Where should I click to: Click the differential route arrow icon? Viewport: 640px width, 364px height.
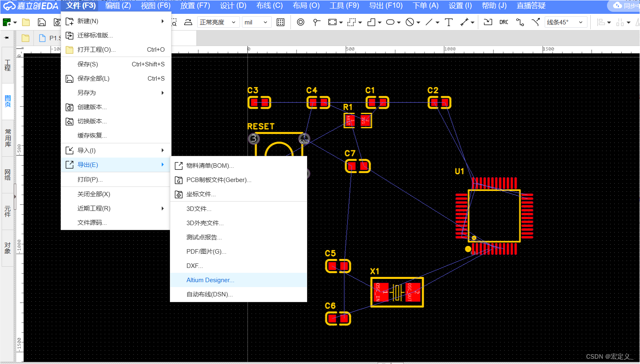click(x=536, y=22)
